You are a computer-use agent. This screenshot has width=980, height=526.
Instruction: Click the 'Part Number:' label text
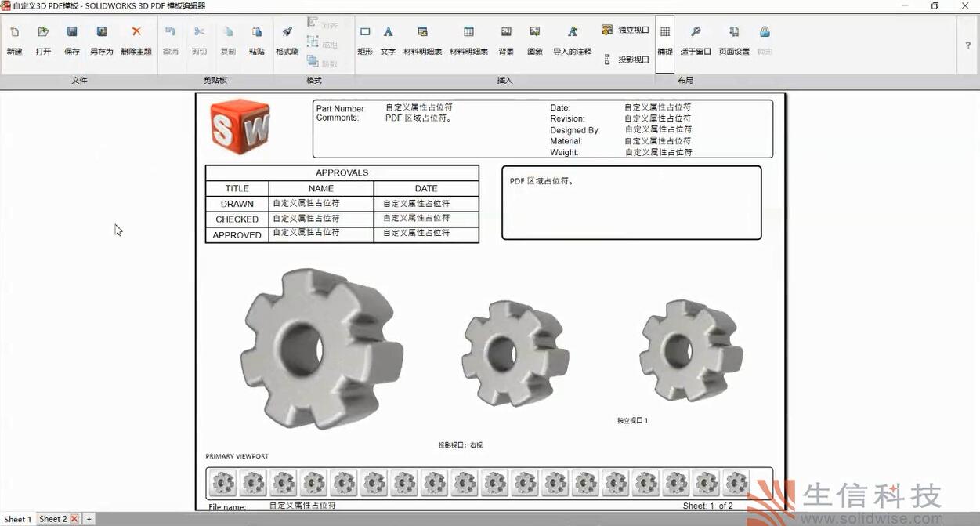(341, 108)
